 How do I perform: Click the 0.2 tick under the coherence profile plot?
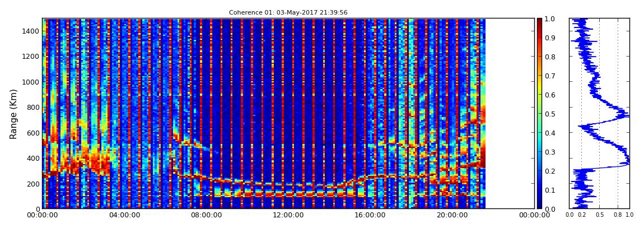click(x=582, y=215)
